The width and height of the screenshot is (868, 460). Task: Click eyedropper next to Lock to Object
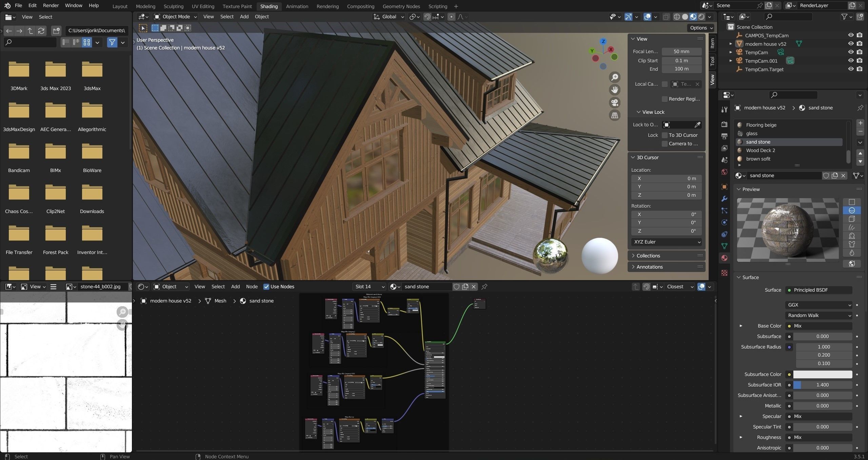697,125
